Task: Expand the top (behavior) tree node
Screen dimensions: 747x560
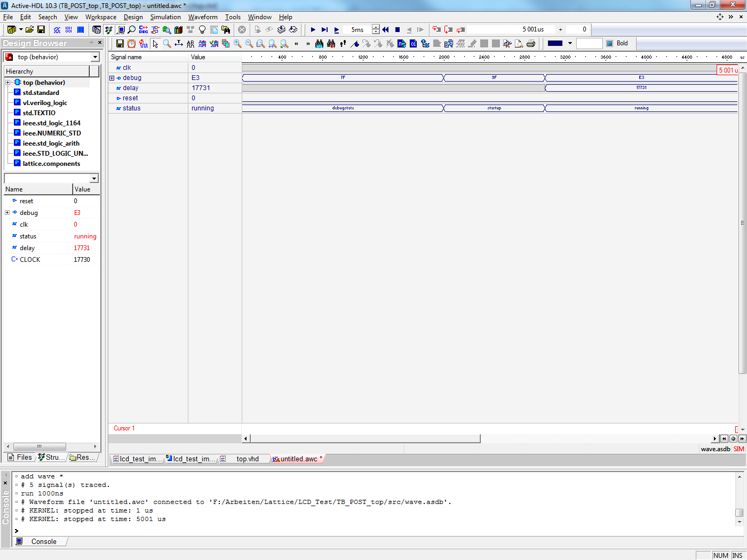Action: coord(8,83)
